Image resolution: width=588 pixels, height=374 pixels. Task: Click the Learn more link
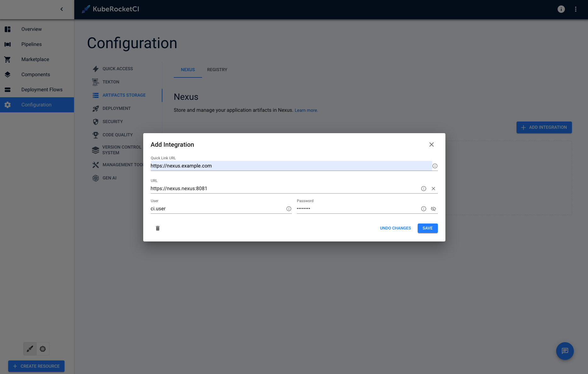[x=306, y=110]
